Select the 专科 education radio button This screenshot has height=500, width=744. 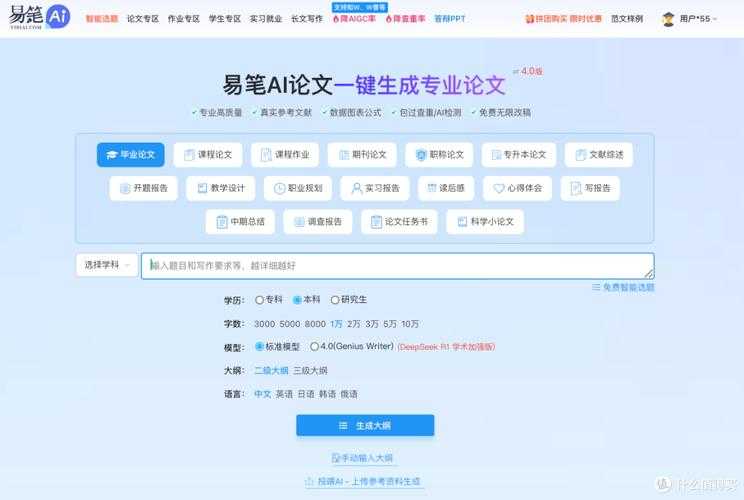[259, 300]
